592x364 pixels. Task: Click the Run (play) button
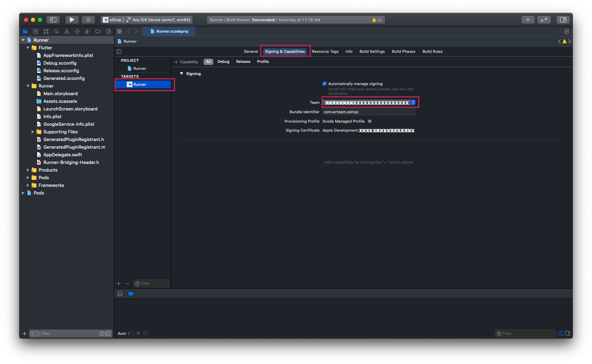pyautogui.click(x=72, y=20)
